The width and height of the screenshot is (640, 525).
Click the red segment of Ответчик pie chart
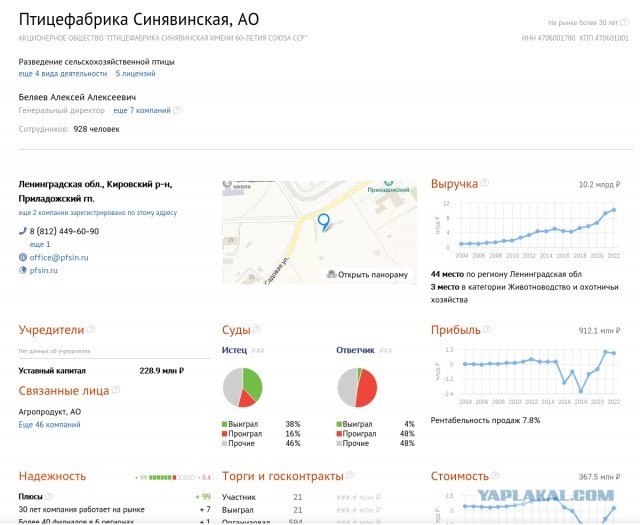point(367,389)
